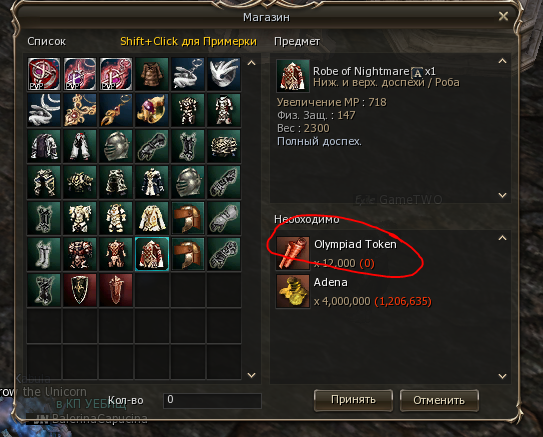Select the white-gold robe item in fifth row
The image size is (543, 437).
click(x=152, y=218)
